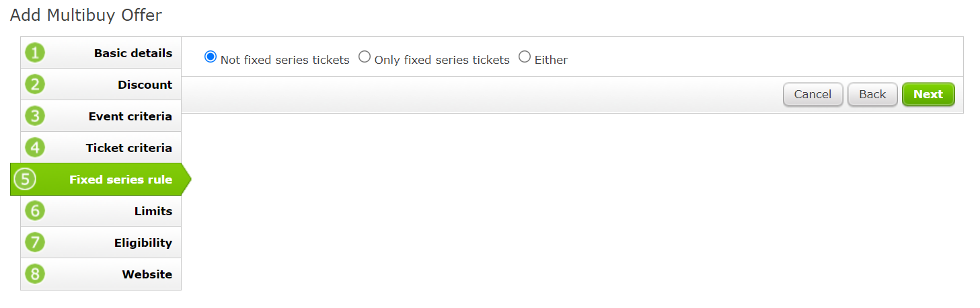980x308 pixels.
Task: Click the green number 7 step circle
Action: [35, 242]
